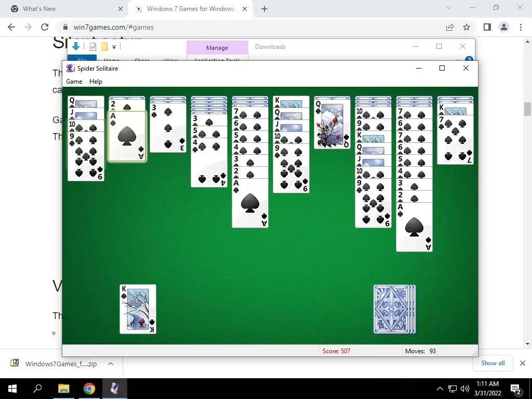Expand the quick access toolbar dropdown in Downloads
The width and height of the screenshot is (532, 399).
click(114, 47)
